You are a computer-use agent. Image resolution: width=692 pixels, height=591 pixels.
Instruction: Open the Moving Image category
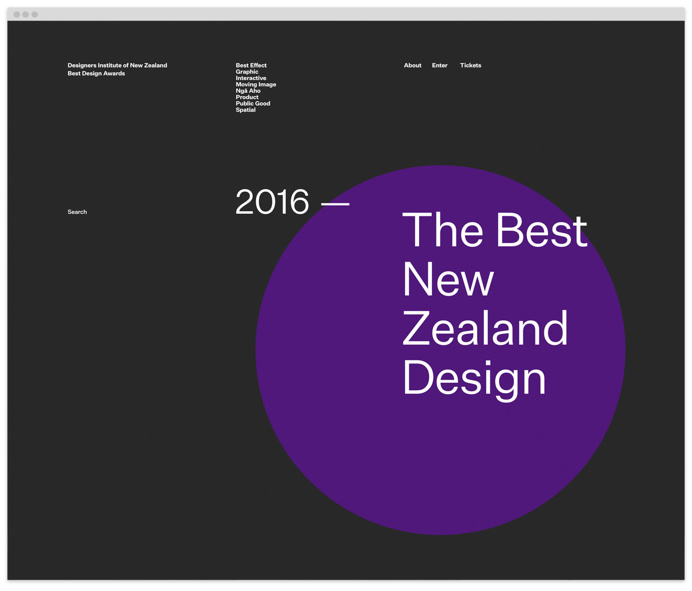pyautogui.click(x=256, y=84)
